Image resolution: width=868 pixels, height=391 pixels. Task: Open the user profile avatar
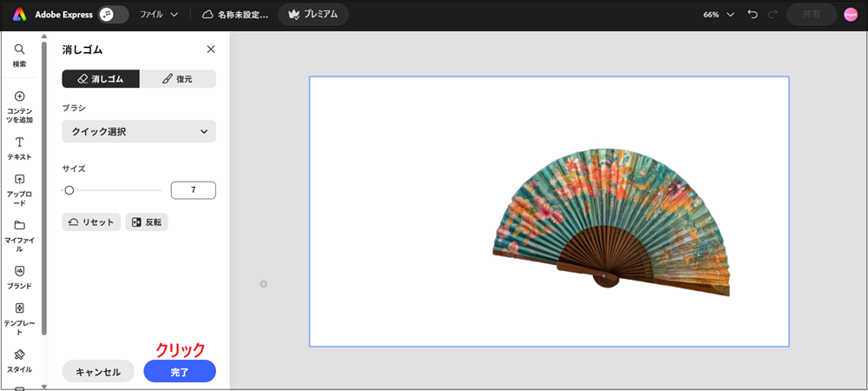pyautogui.click(x=851, y=15)
